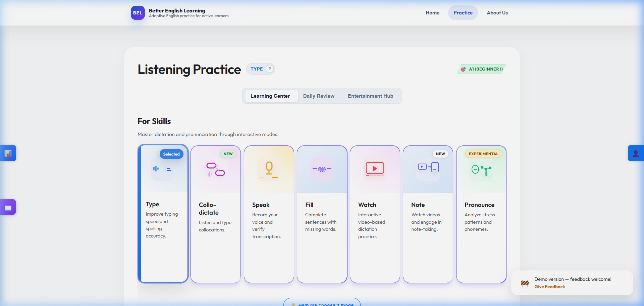Click the construction icon in feedback notice
The height and width of the screenshot is (306, 644).
click(525, 283)
